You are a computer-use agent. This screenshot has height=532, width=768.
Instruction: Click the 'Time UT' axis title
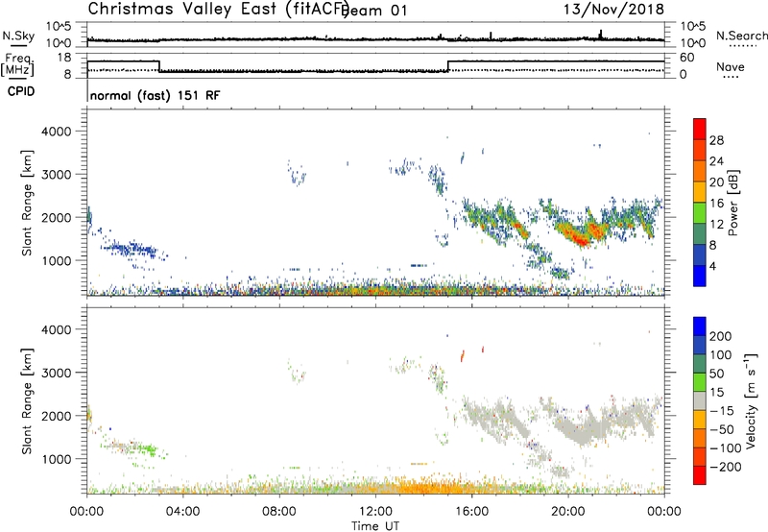click(375, 526)
